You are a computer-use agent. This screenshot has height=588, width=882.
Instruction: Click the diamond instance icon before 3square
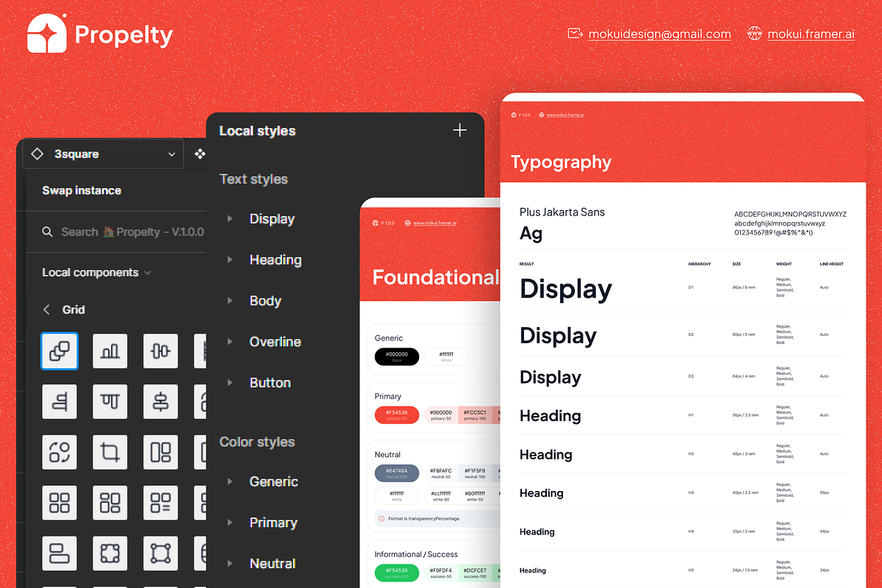click(x=37, y=154)
